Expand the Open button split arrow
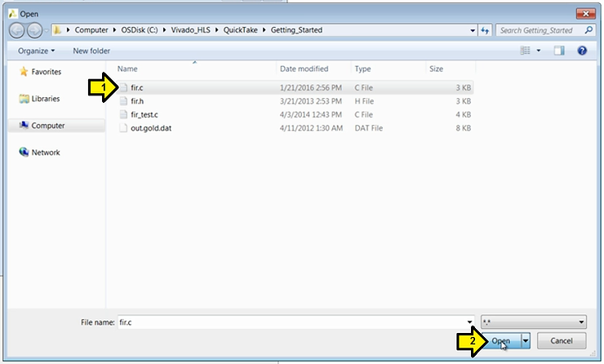The width and height of the screenshot is (604, 364). (526, 340)
